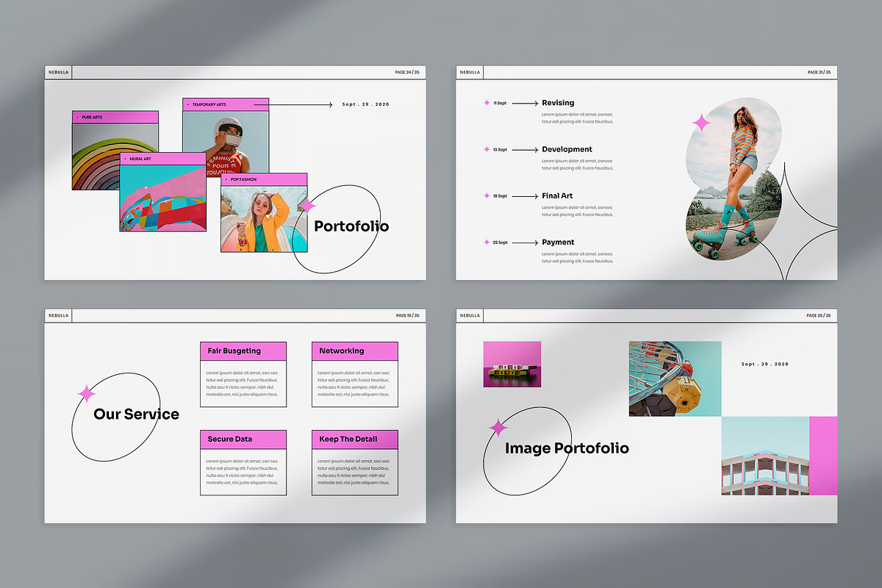The image size is (882, 588).
Task: Click NEBULLA label on the Portofolio slide
Action: [x=58, y=72]
